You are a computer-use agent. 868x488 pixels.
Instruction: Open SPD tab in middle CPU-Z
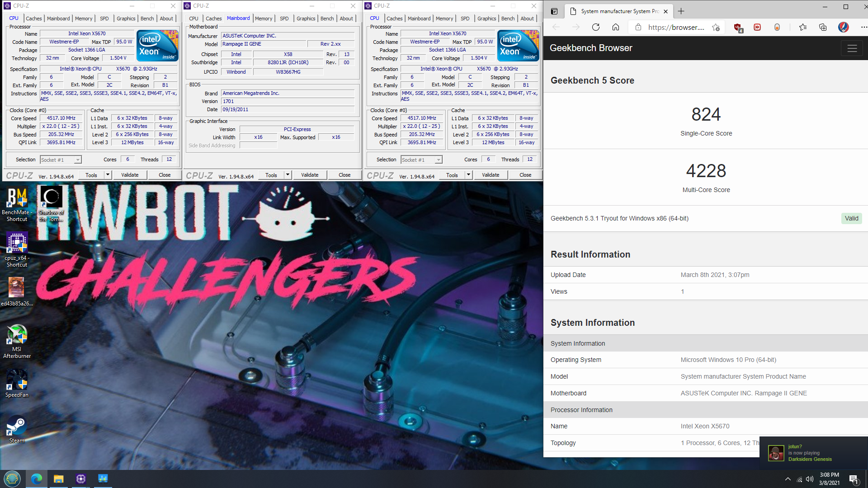tap(284, 19)
